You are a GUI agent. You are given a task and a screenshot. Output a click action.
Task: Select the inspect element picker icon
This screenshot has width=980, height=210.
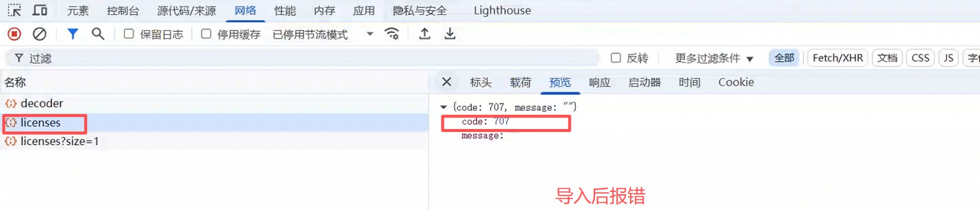click(14, 10)
